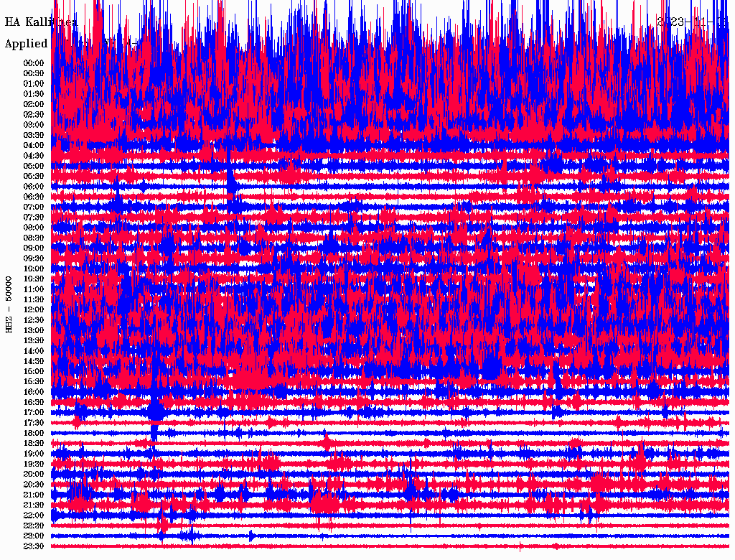
Task: Pick the 13:00 row label
Action: point(34,331)
